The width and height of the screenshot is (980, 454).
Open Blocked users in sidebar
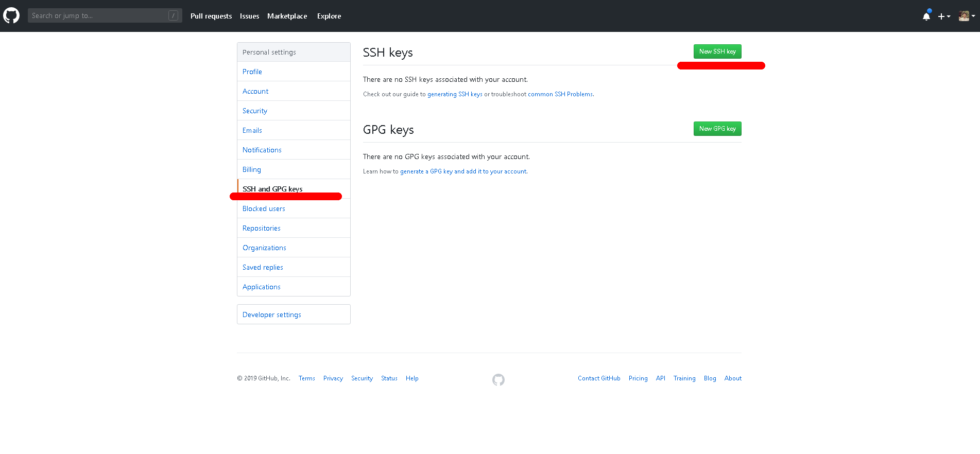pos(294,208)
